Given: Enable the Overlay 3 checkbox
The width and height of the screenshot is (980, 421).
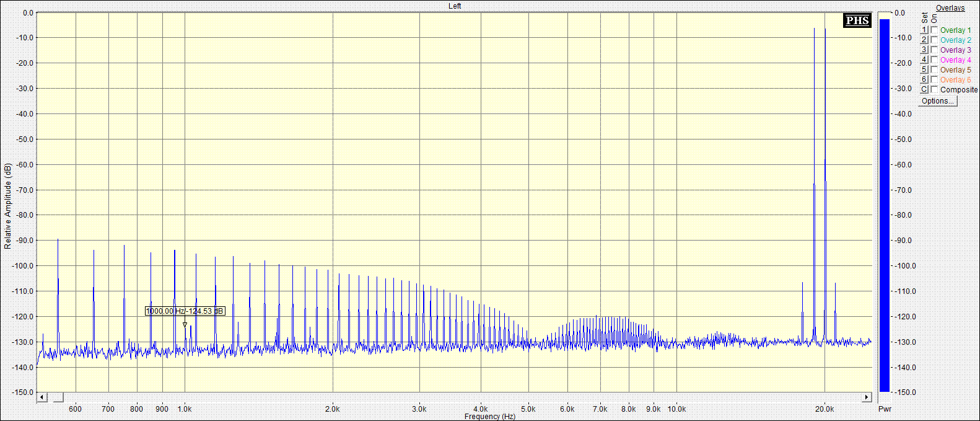Looking at the screenshot, I should [934, 50].
